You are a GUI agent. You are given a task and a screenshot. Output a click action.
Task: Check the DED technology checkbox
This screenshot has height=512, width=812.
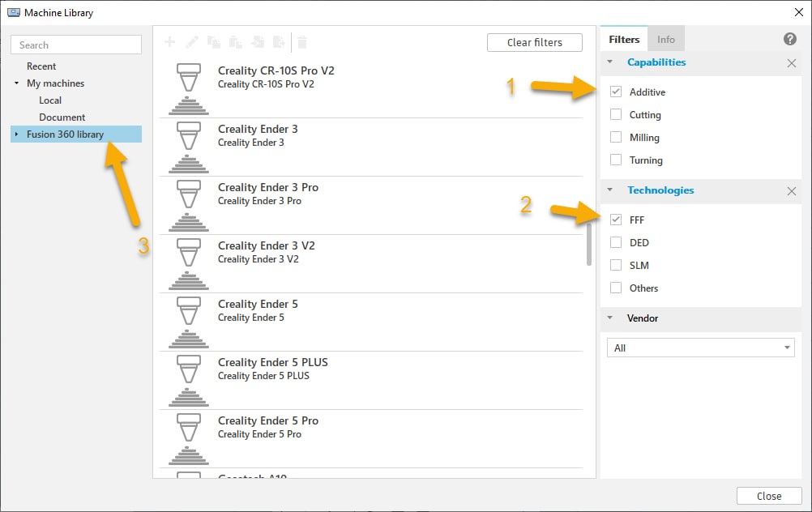point(616,242)
